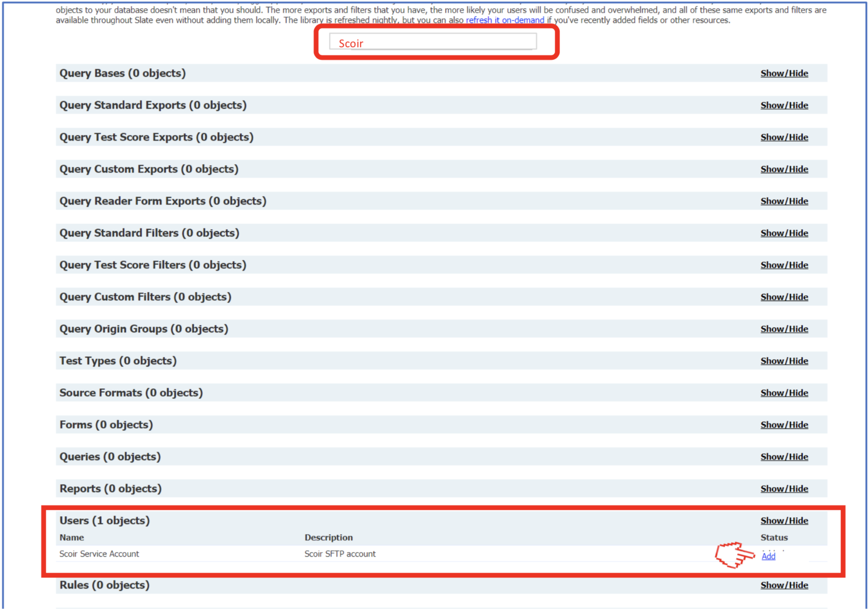The image size is (868, 609).
Task: Toggle Show/Hide for Source Formats
Action: click(784, 393)
